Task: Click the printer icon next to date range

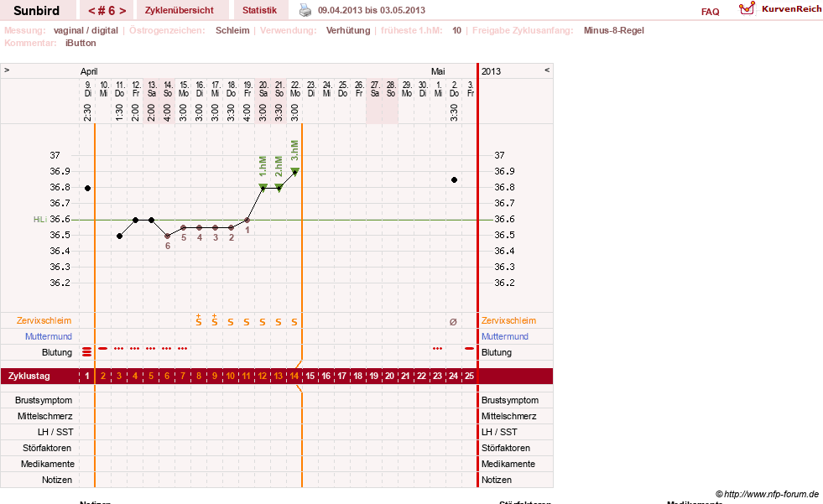Action: (305, 10)
